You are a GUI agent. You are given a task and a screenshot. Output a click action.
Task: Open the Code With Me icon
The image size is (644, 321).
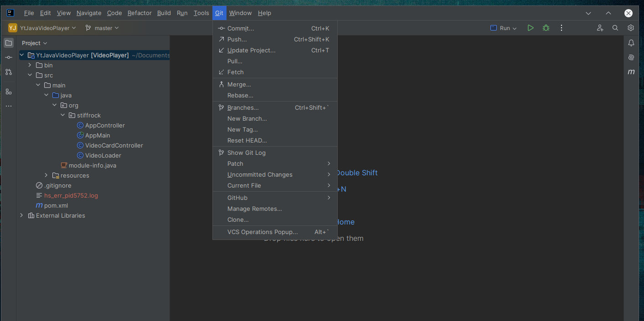(x=600, y=28)
